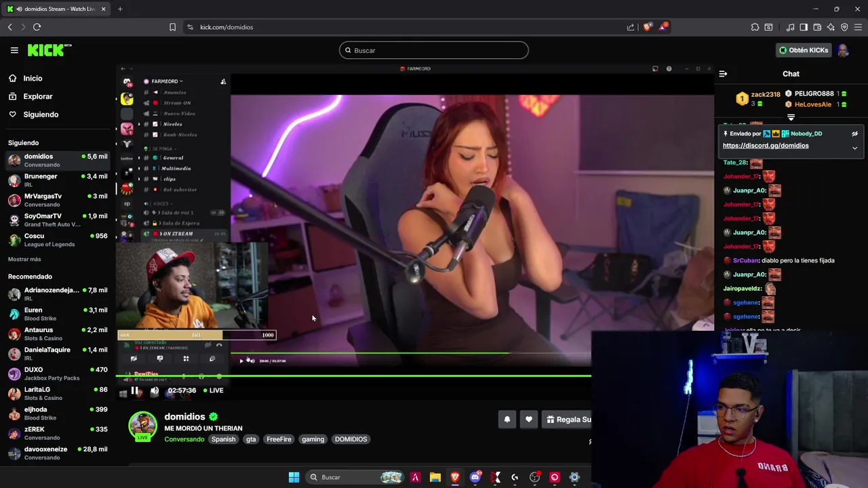This screenshot has width=868, height=488.
Task: Open DanielaTaquire recommended channel
Action: (x=58, y=354)
